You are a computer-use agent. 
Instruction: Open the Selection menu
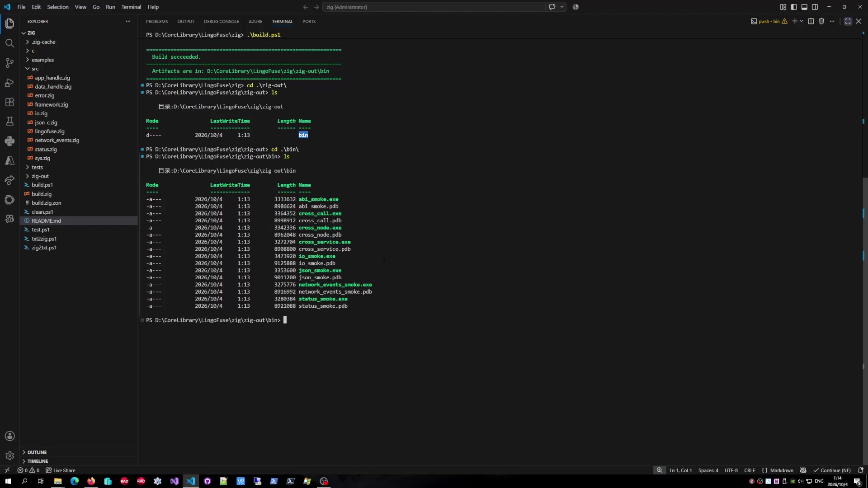coord(58,7)
